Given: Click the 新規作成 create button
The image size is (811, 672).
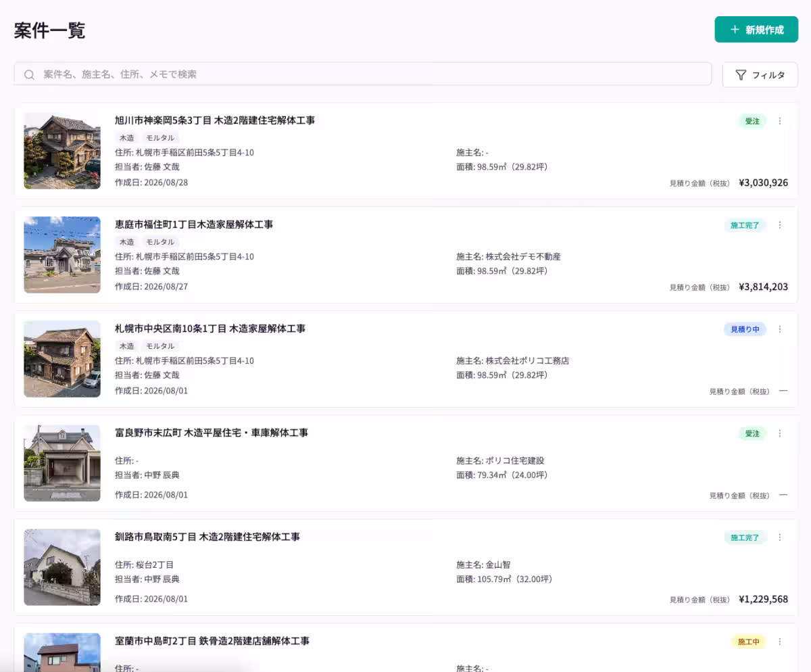Looking at the screenshot, I should (756, 30).
